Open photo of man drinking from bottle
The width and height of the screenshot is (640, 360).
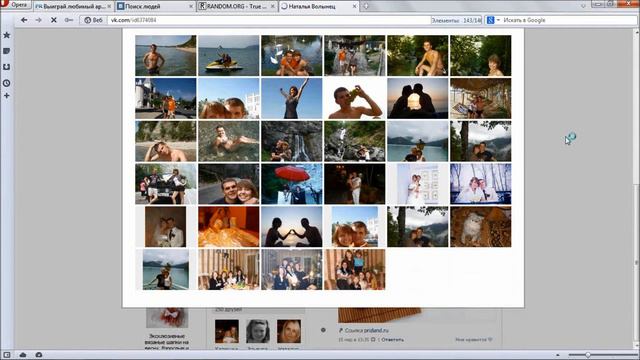coord(355,98)
